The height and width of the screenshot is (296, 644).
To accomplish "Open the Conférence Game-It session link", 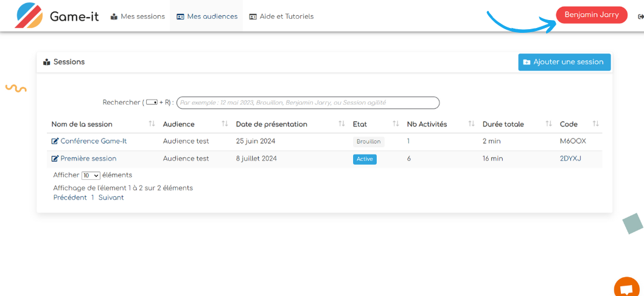I will tap(94, 141).
